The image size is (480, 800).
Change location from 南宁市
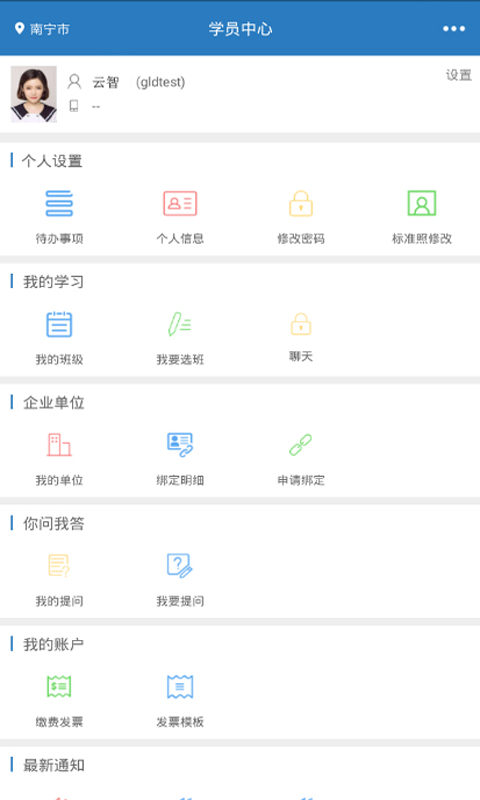point(42,29)
